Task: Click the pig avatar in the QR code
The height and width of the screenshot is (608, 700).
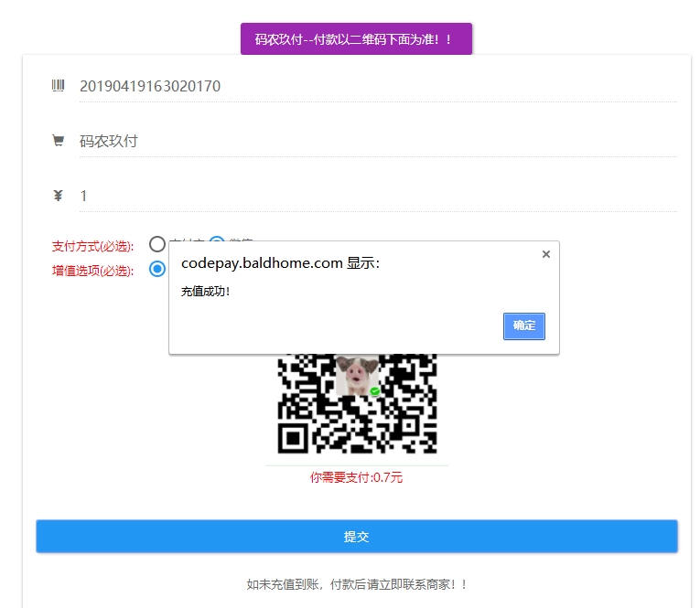Action: (x=357, y=376)
